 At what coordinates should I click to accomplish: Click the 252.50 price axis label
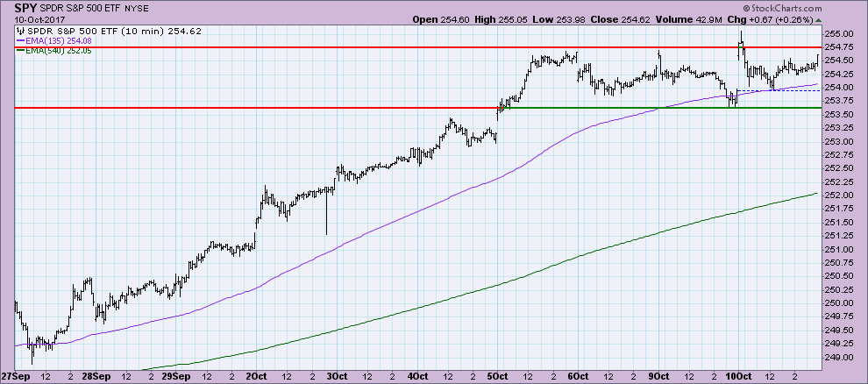[841, 168]
